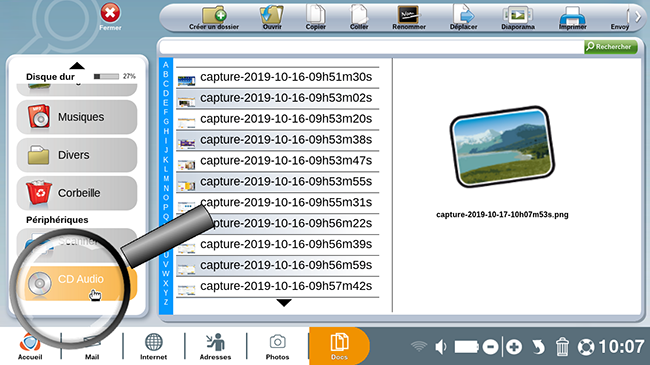Click the disk usage 27% bar
The width and height of the screenshot is (650, 365).
[106, 76]
